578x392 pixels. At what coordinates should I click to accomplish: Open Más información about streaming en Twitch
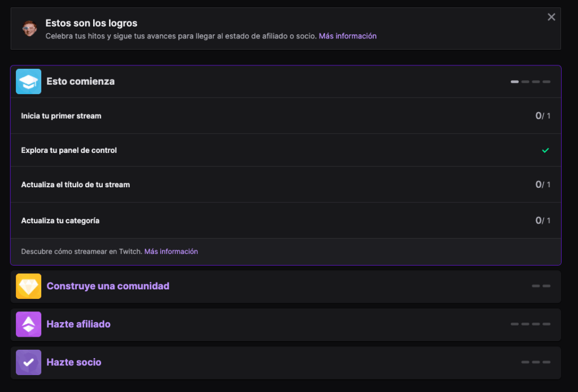170,251
